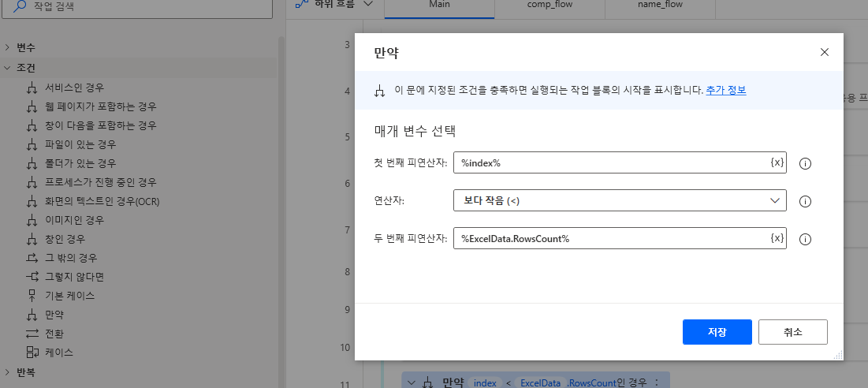Click the icon beside 웹 페이지가 포함하는 경우
The width and height of the screenshot is (868, 388).
tap(32, 106)
